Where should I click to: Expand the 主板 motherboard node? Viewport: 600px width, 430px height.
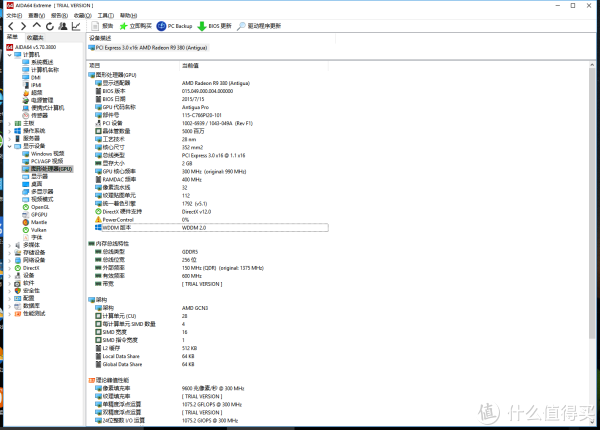(x=10, y=123)
